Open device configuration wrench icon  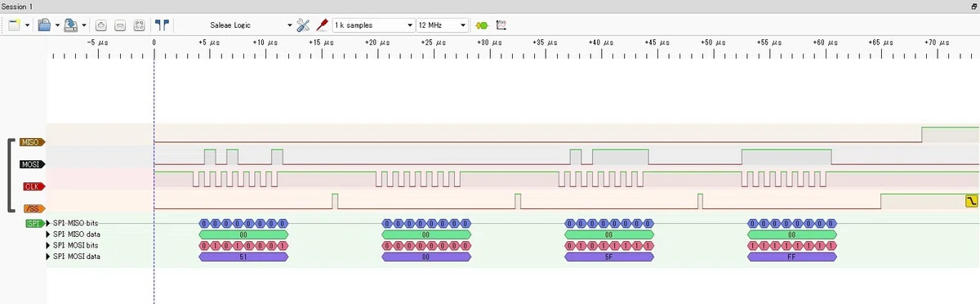(304, 25)
